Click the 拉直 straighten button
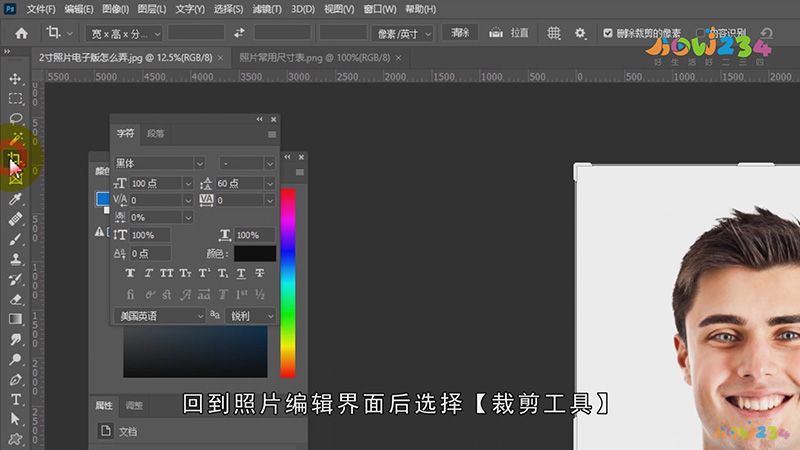 click(519, 33)
